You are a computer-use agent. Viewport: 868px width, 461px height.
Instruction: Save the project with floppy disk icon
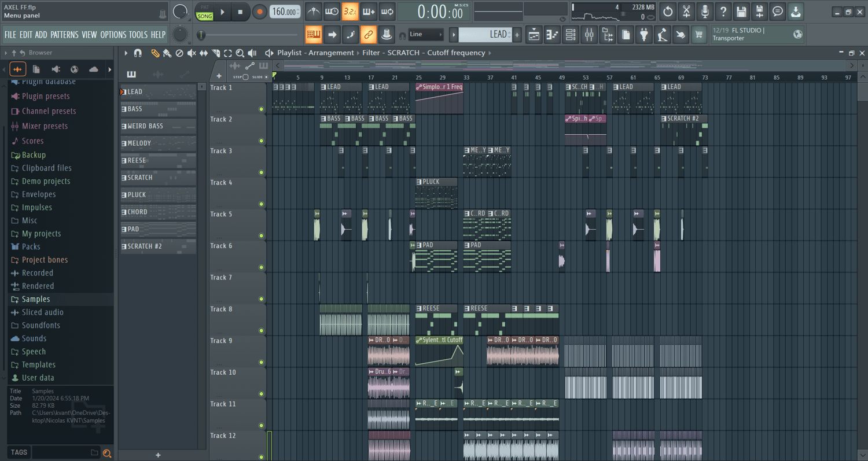pyautogui.click(x=741, y=11)
